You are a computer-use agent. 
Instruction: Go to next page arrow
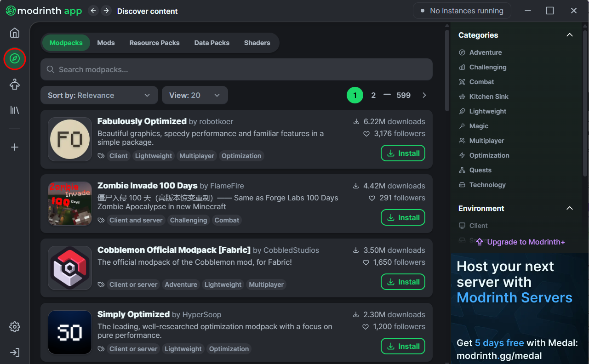pos(424,95)
